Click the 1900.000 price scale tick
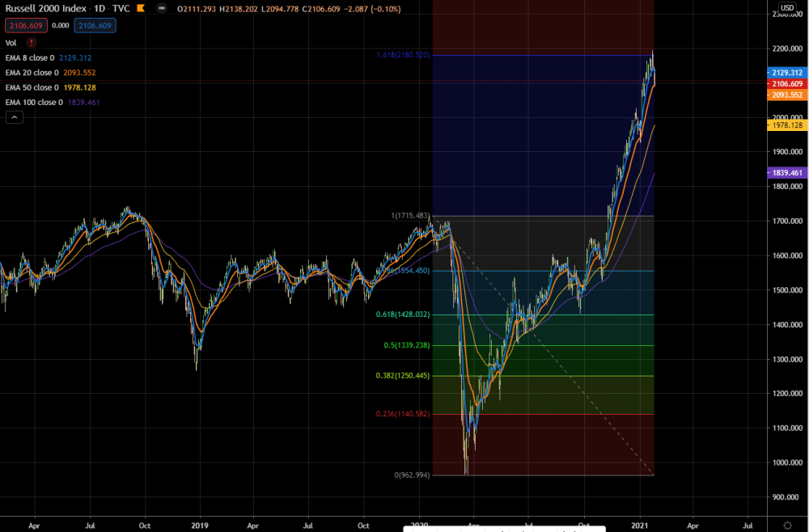The image size is (809, 532). [787, 152]
